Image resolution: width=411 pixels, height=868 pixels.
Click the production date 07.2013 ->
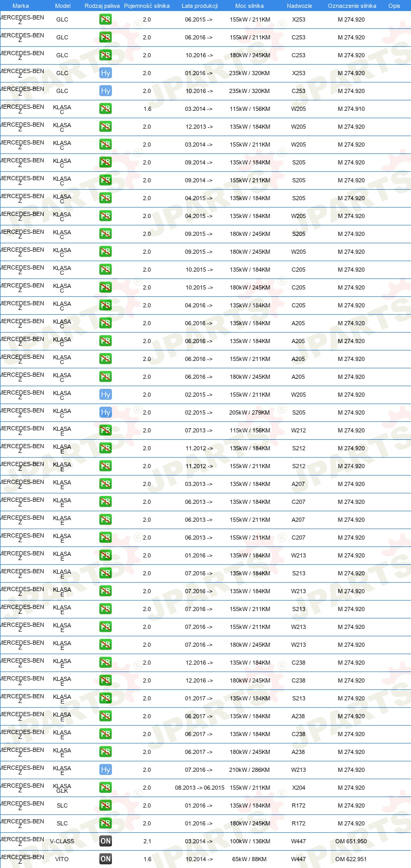pyautogui.click(x=199, y=431)
